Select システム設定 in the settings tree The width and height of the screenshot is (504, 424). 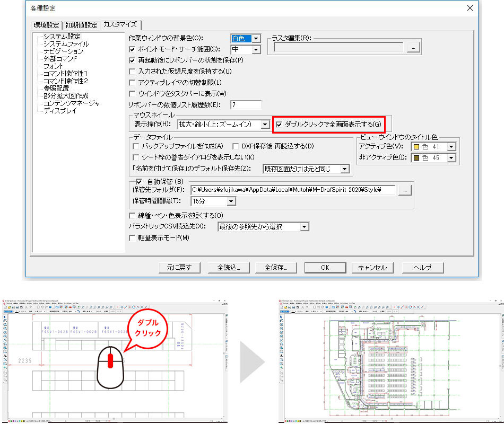click(x=62, y=37)
